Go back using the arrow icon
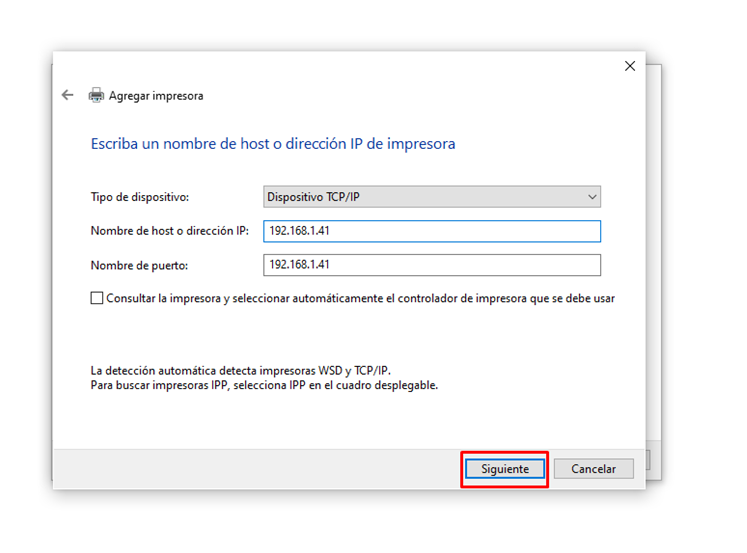This screenshot has height=553, width=747. (x=68, y=95)
